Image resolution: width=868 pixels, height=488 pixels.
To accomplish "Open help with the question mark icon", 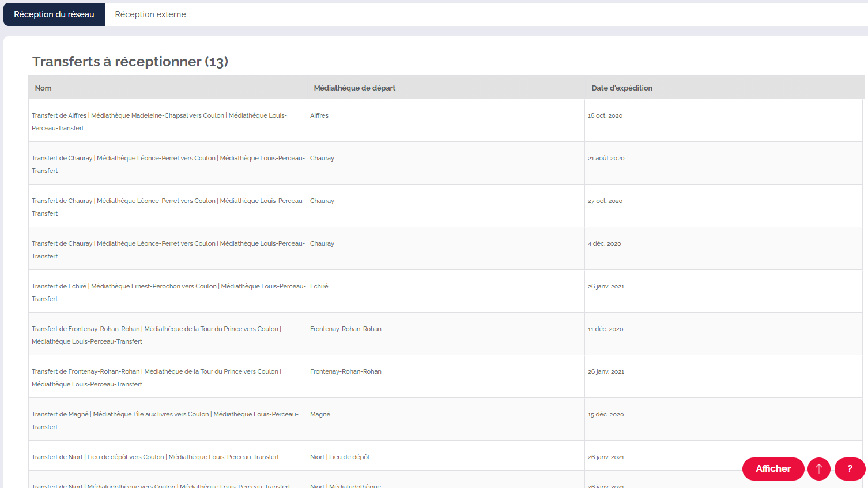I will coord(850,468).
